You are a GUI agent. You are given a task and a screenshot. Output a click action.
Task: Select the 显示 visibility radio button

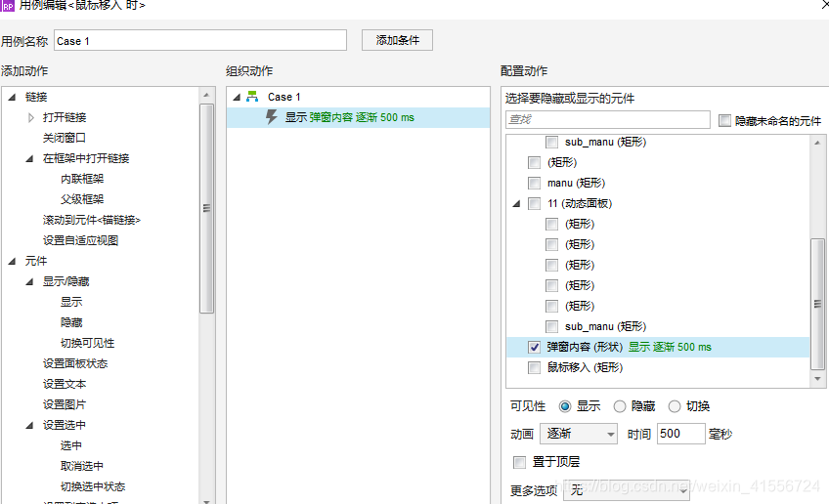point(565,406)
